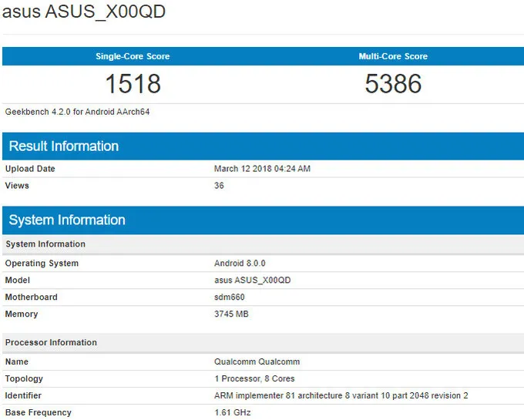
Task: Click the Android 8.0.0 value
Action: point(240,264)
